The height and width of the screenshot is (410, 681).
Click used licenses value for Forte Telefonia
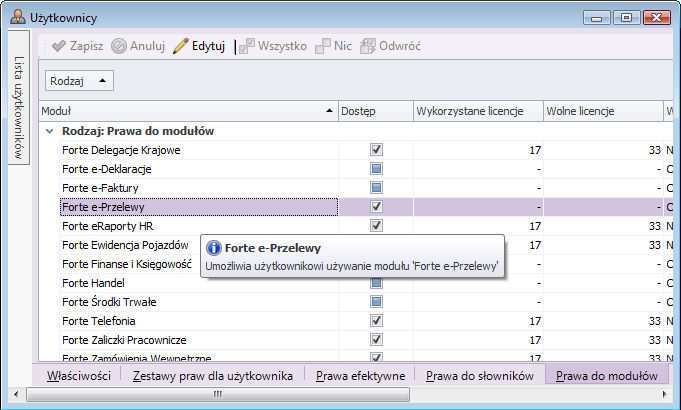(535, 321)
